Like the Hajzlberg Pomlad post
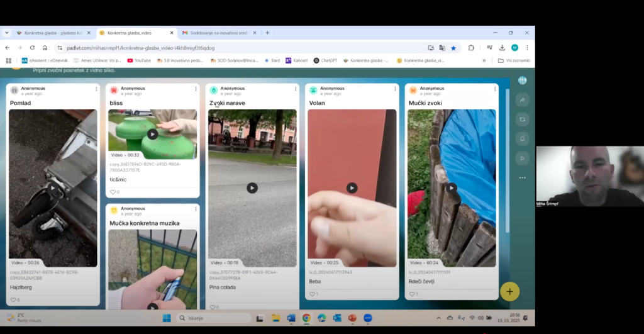 [x=13, y=300]
